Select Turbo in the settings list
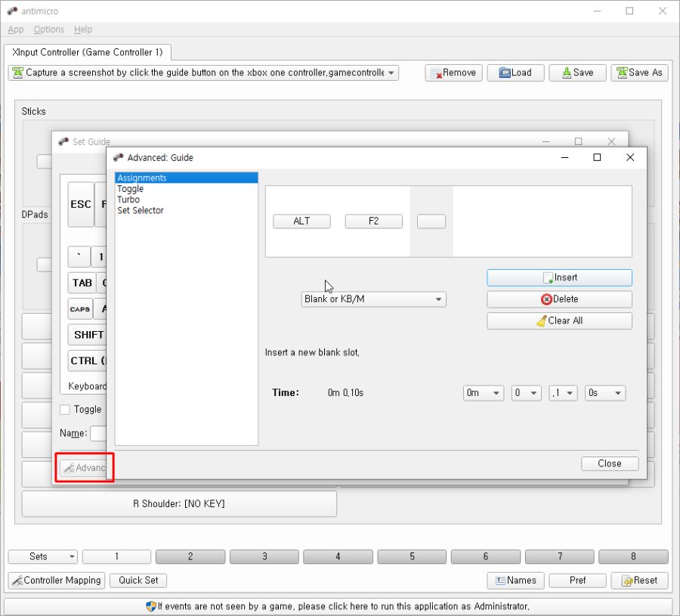This screenshot has height=616, width=680. point(128,200)
